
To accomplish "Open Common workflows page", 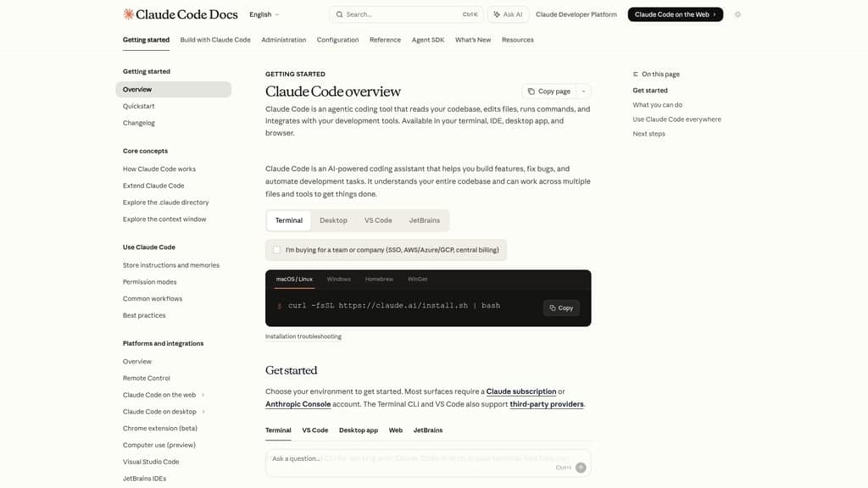I will (x=153, y=298).
